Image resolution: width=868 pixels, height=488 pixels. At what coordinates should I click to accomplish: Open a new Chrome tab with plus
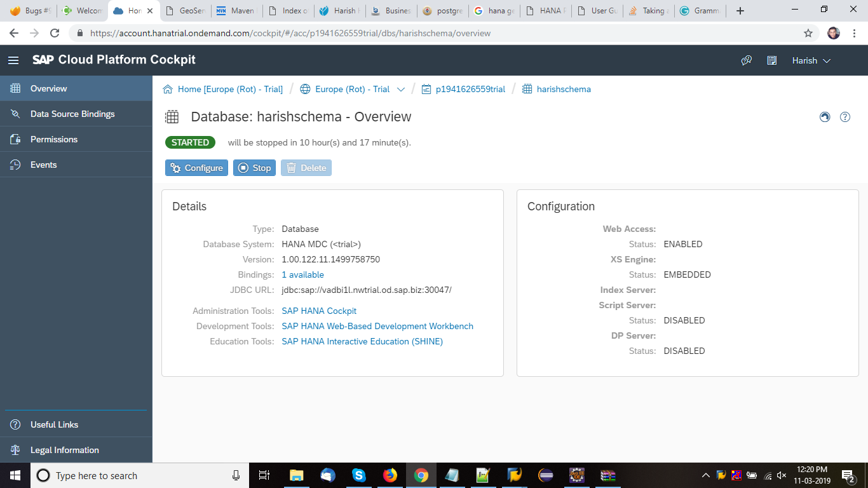click(740, 11)
